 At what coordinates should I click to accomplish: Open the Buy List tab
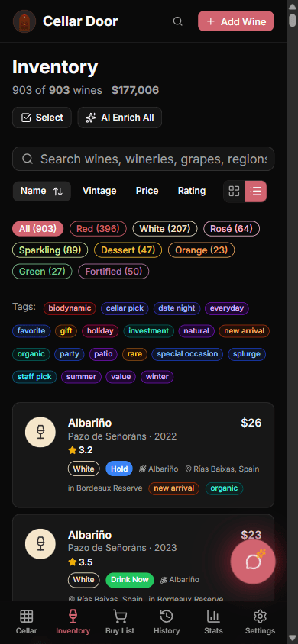[120, 622]
